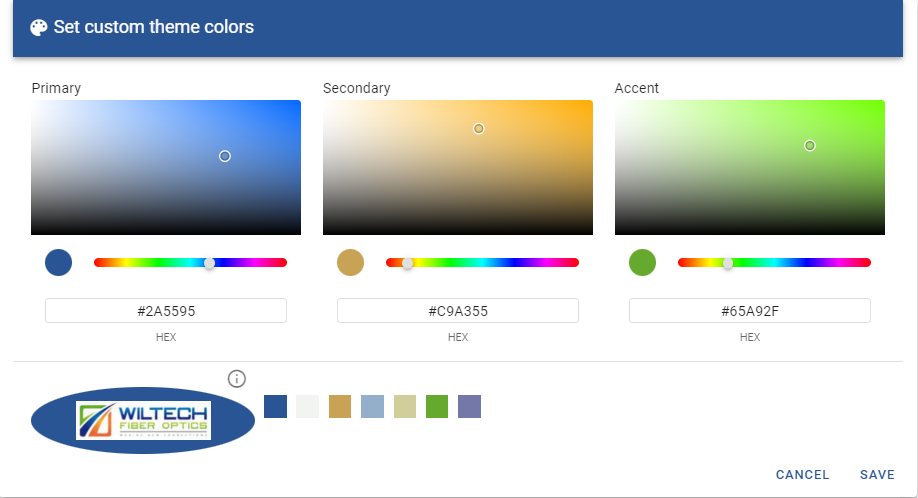This screenshot has width=918, height=498.
Task: Click inside the Accent green saturation area
Action: [750, 167]
